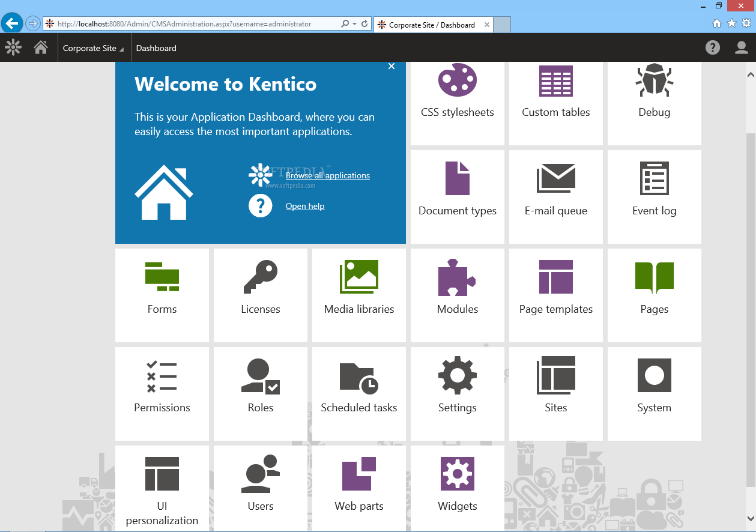This screenshot has width=756, height=532.
Task: Click the address bar search magnifier
Action: pyautogui.click(x=345, y=23)
